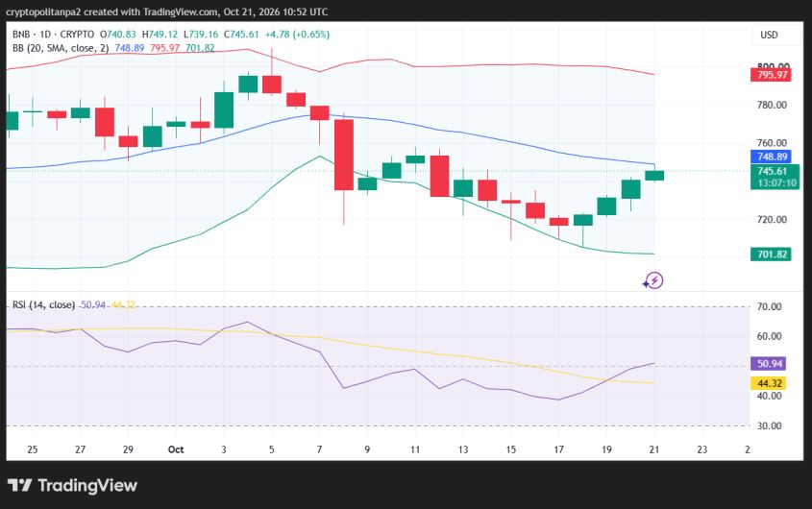812x509 pixels.
Task: Click the 60.00 RSI scale label
Action: (x=769, y=336)
